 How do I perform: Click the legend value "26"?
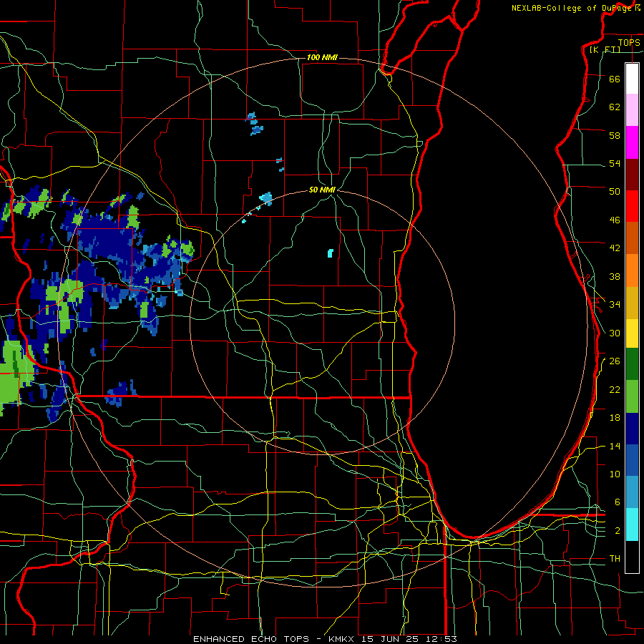pyautogui.click(x=615, y=361)
